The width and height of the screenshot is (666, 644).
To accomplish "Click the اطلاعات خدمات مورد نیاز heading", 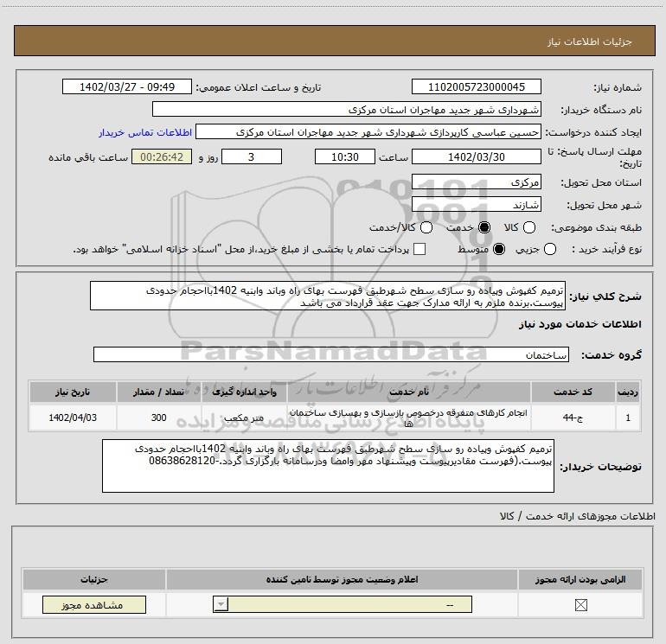I will [580, 324].
